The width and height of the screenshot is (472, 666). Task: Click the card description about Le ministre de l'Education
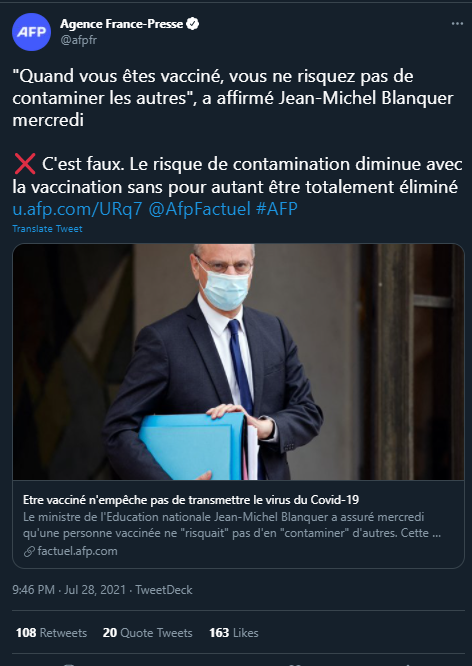pos(232,525)
